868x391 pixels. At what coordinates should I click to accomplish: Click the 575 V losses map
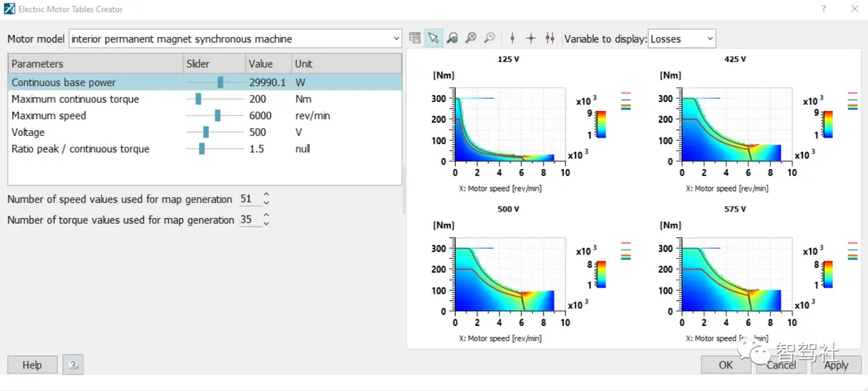[x=737, y=274]
